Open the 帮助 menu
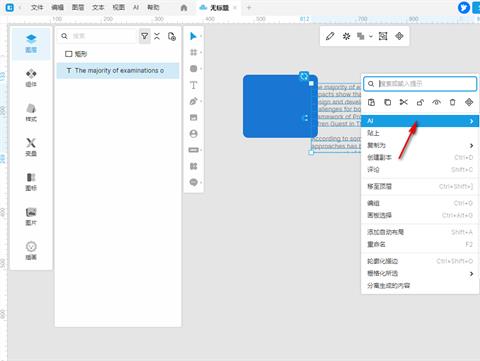The height and width of the screenshot is (361, 480). pos(153,8)
